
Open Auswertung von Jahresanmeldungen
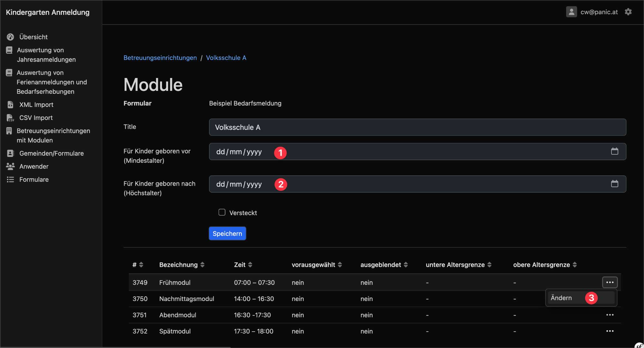[46, 55]
